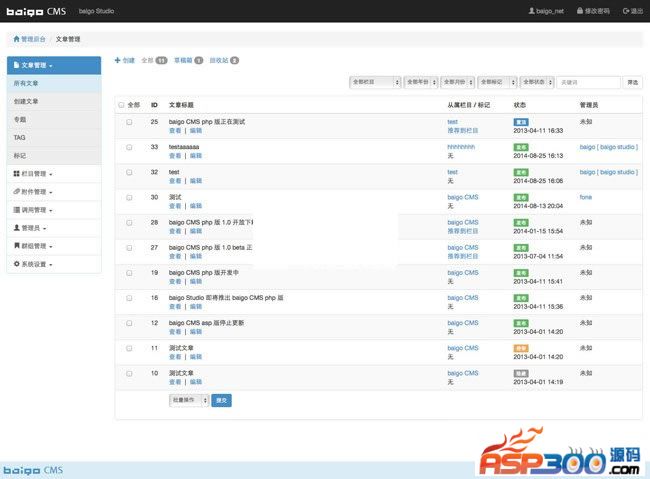Switch to the 草稿箱 tab
Viewport: 650px width, 479px height.
188,60
